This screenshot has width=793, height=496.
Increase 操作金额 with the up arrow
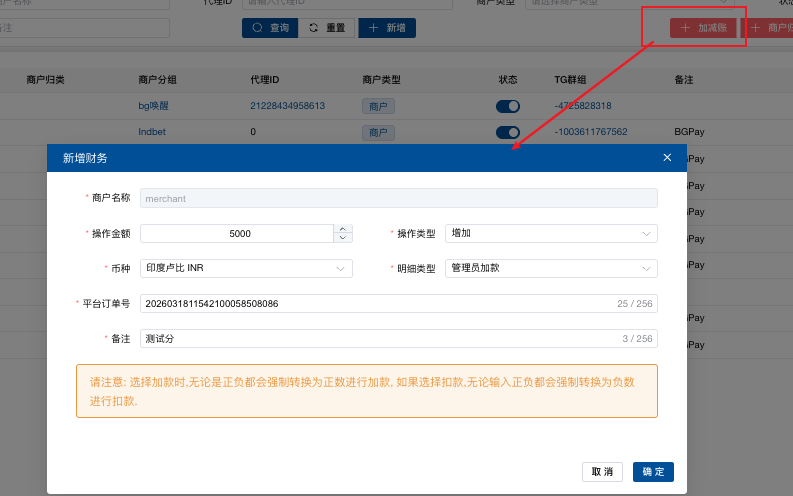[x=343, y=229]
